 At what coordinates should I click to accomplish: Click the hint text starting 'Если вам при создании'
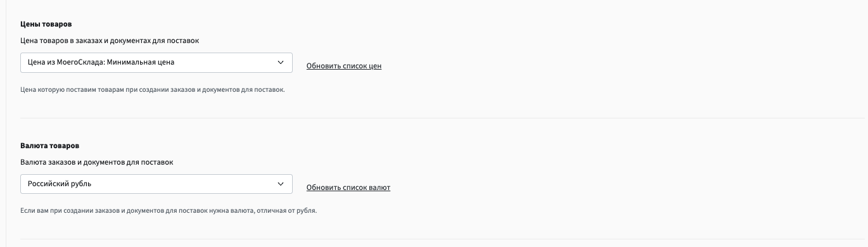(169, 211)
